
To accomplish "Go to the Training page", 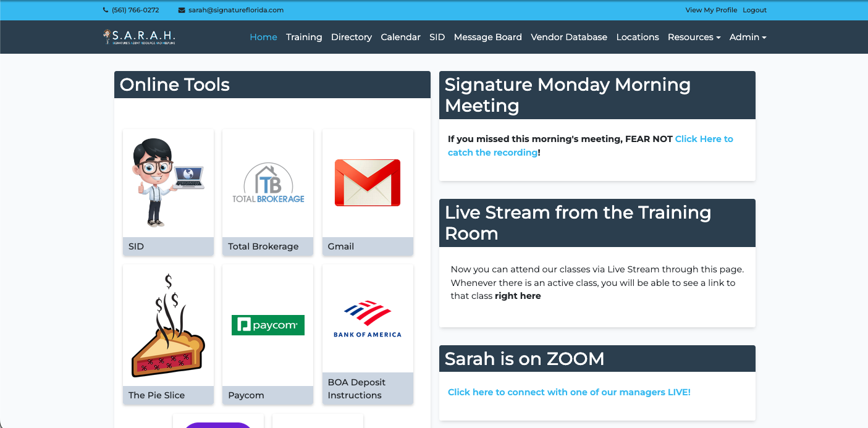I will coord(304,37).
